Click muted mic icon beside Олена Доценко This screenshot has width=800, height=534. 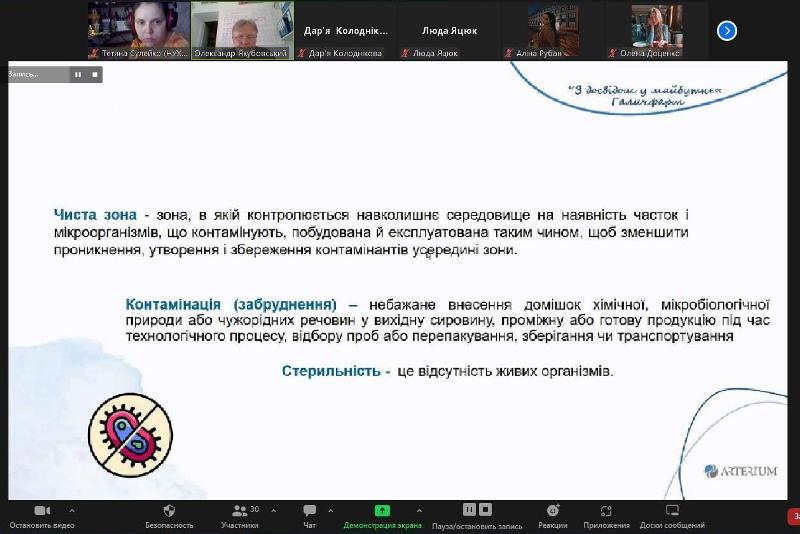coord(613,53)
